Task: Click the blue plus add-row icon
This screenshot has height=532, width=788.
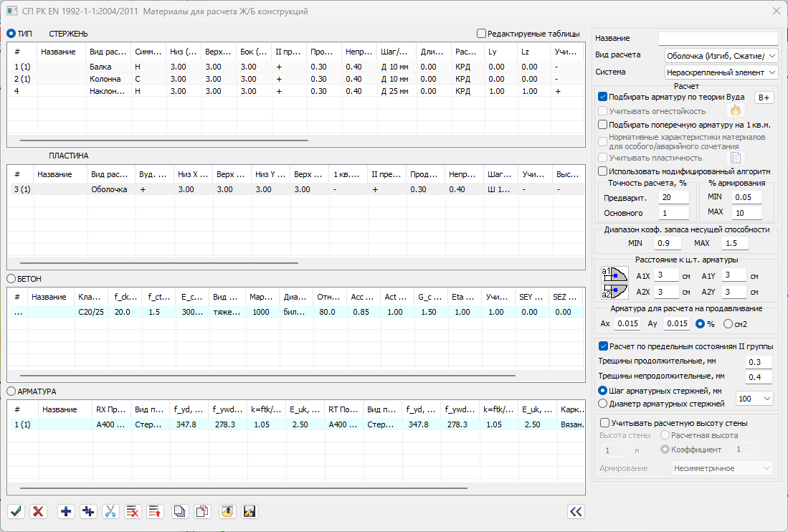Action: (x=66, y=511)
